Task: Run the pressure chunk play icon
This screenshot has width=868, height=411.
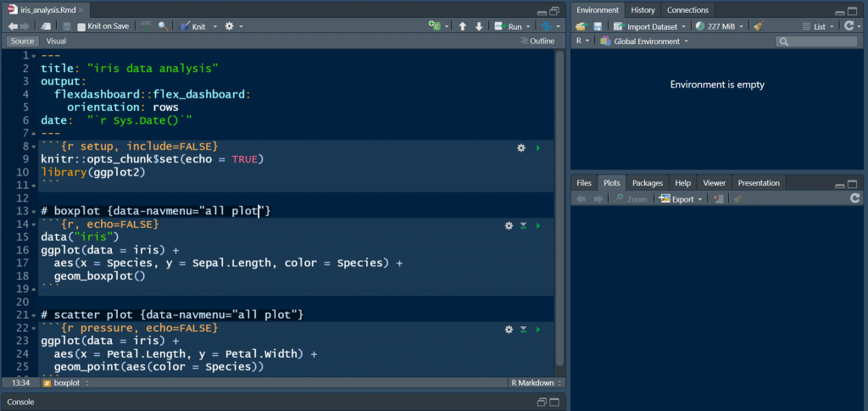Action: 538,329
